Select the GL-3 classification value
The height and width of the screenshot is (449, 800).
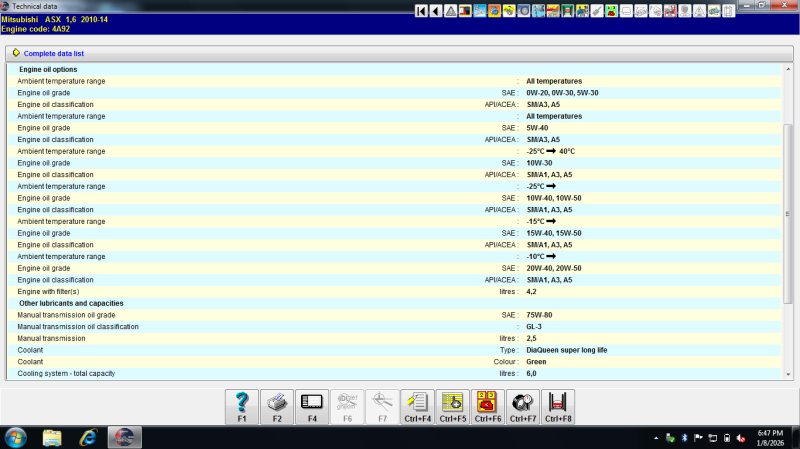click(534, 327)
